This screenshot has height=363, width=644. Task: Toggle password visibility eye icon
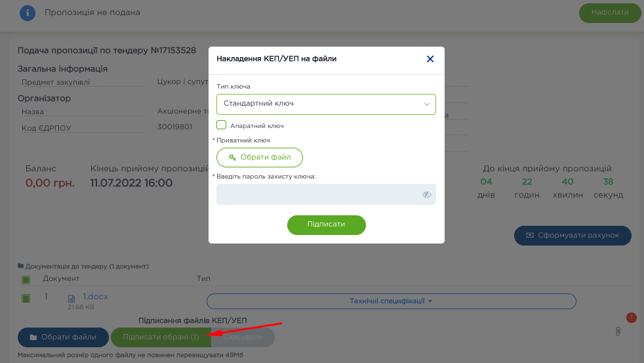click(x=426, y=194)
